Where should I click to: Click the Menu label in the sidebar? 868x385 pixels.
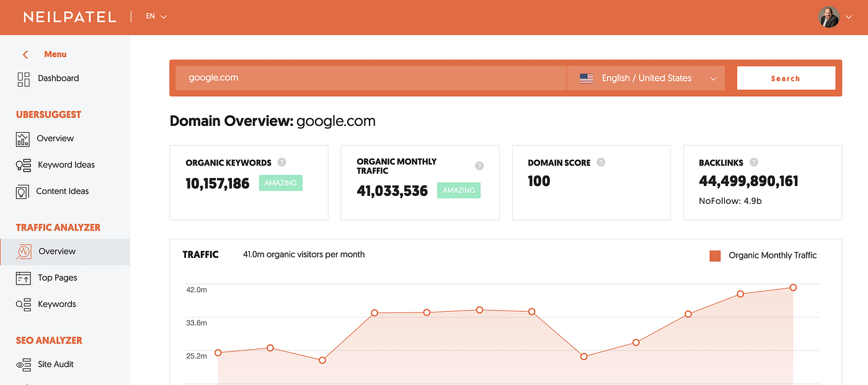click(55, 55)
